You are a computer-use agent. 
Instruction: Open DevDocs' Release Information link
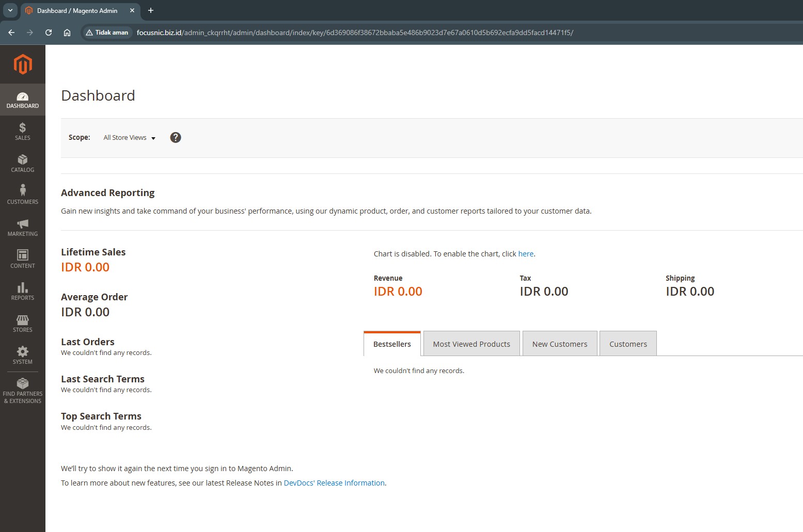(334, 483)
